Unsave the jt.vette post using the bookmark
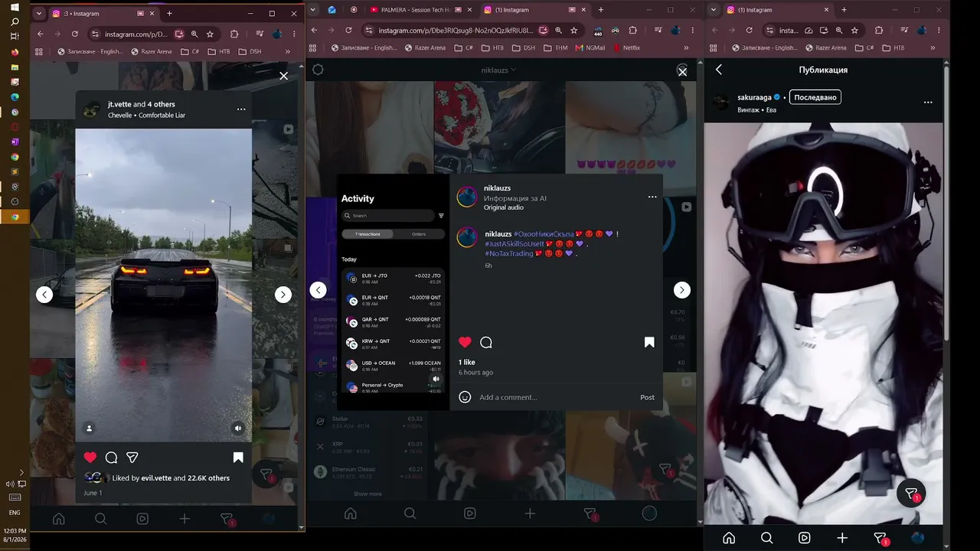The width and height of the screenshot is (980, 551). (238, 458)
